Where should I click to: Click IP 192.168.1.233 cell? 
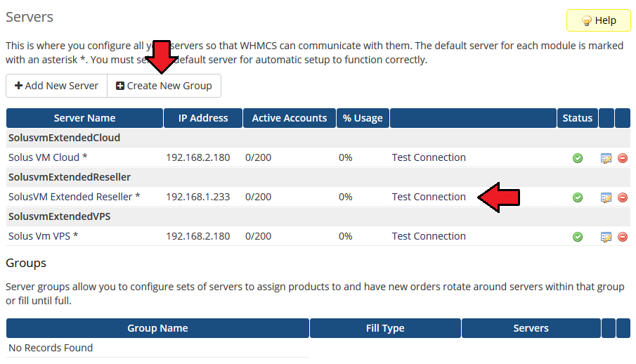(x=198, y=197)
